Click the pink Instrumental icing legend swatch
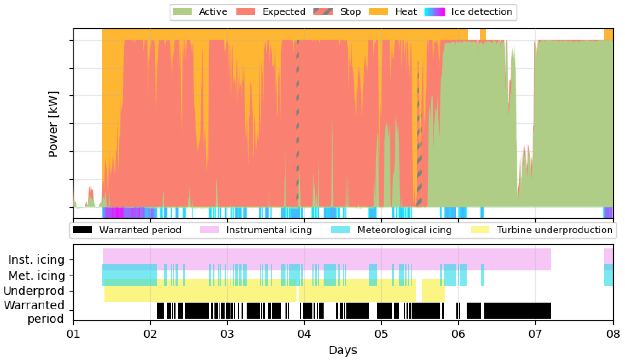 pyautogui.click(x=209, y=230)
